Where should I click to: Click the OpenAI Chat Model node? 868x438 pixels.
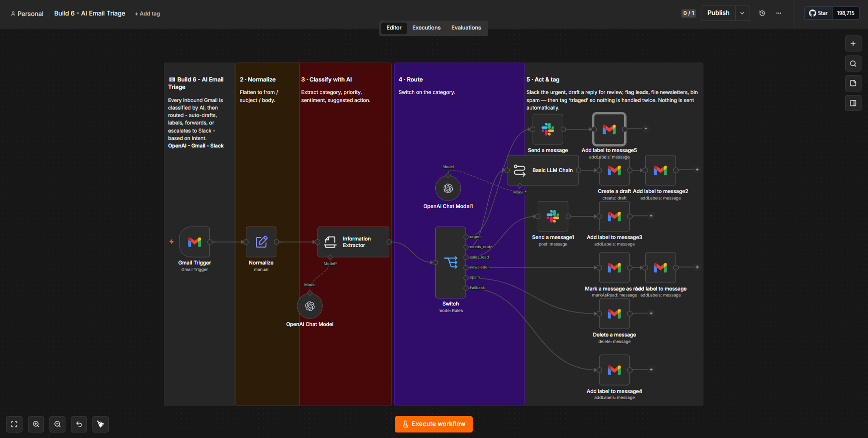[310, 306]
